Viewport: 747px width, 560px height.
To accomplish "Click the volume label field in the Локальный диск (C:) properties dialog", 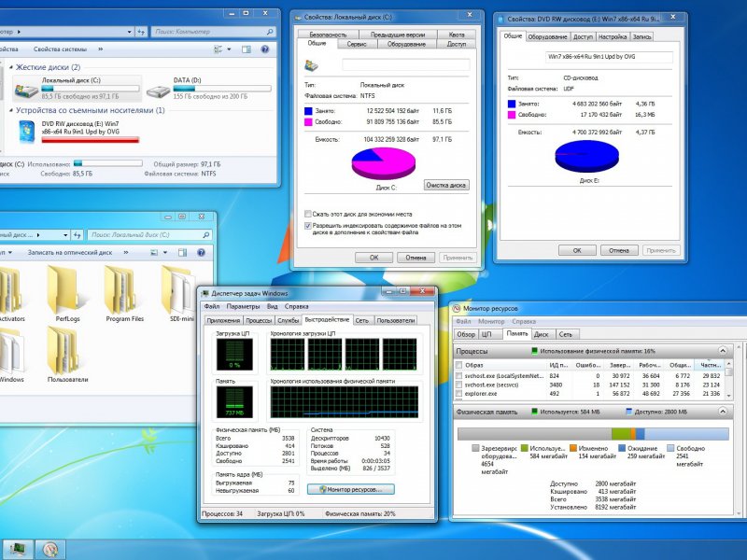I will click(406, 64).
